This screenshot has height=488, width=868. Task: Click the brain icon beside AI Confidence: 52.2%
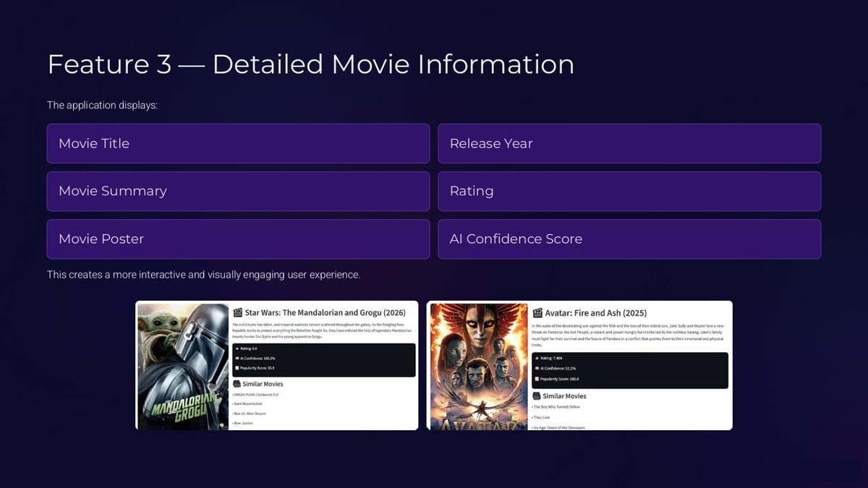click(537, 369)
